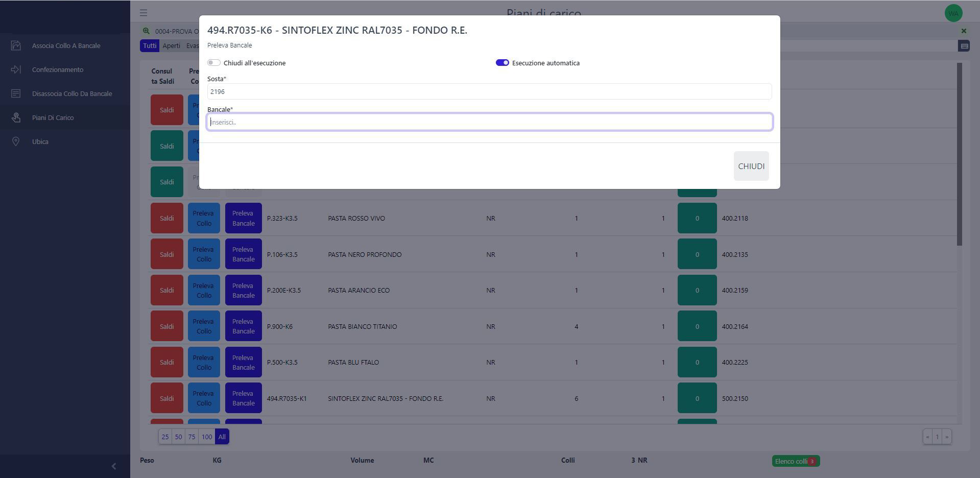980x478 pixels.
Task: Go to next page arrow in pagination
Action: (947, 437)
